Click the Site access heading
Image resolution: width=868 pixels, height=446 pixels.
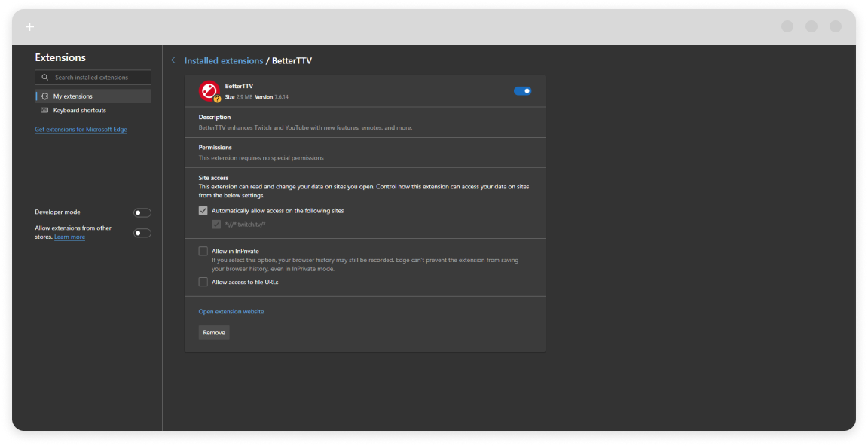click(x=214, y=178)
